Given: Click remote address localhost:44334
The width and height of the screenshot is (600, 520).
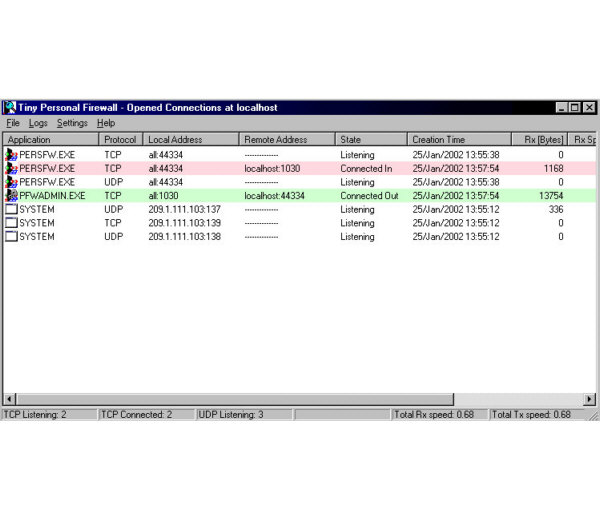Looking at the screenshot, I should click(x=274, y=196).
